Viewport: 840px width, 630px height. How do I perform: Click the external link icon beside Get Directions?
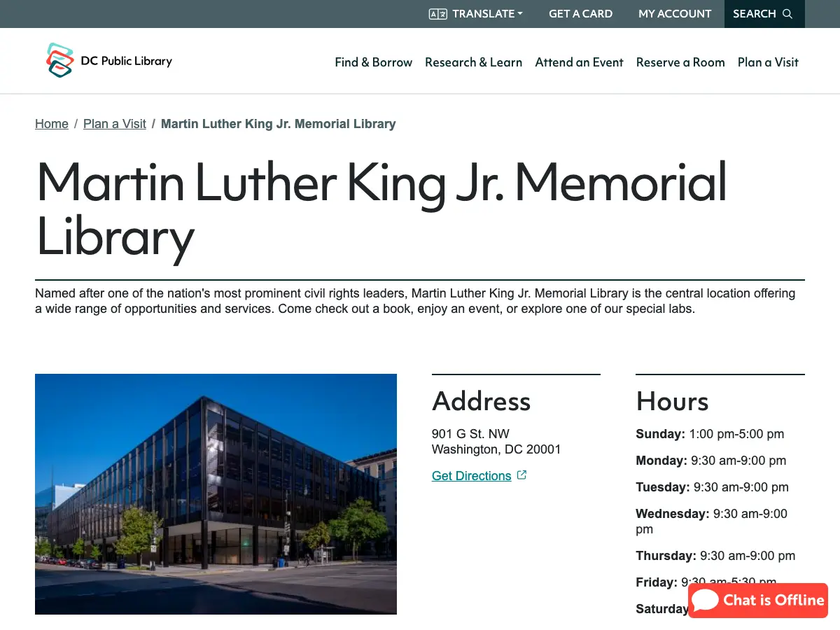tap(521, 475)
